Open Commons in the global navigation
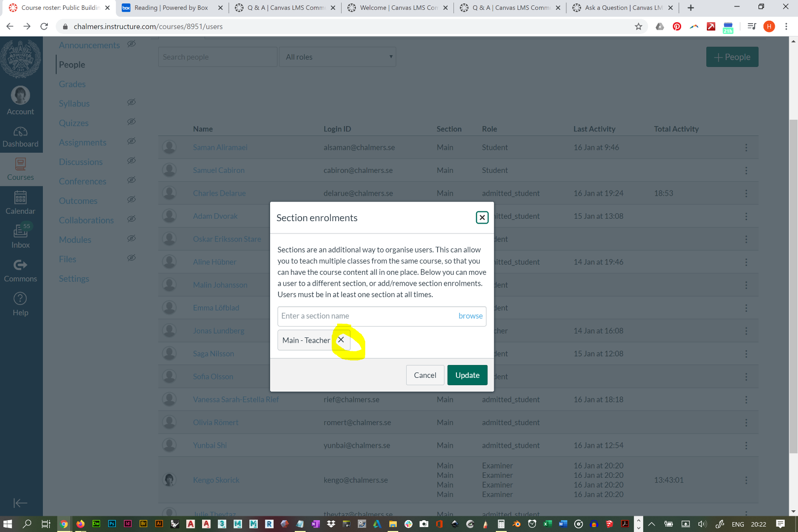The width and height of the screenshot is (798, 532). click(21, 271)
